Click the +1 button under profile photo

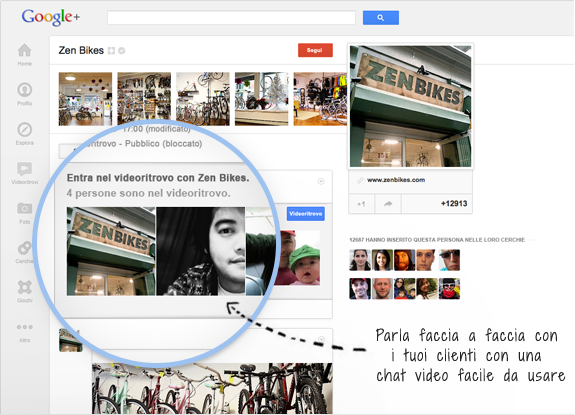(x=362, y=204)
